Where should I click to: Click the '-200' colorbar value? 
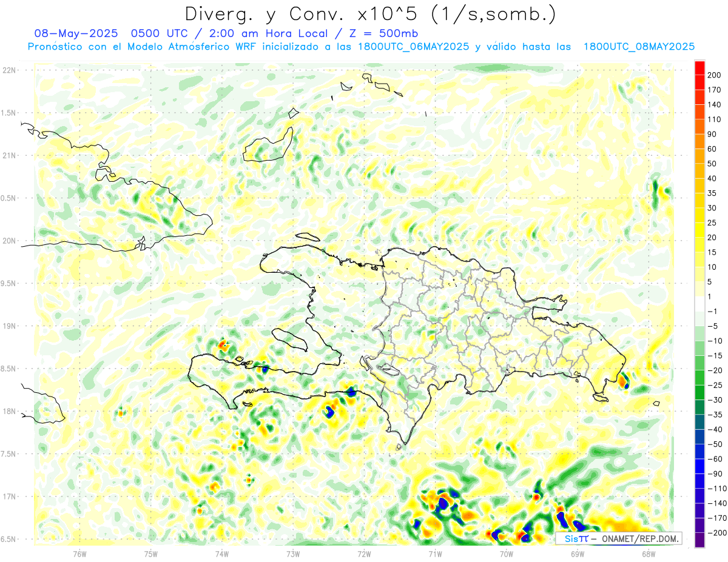(717, 533)
